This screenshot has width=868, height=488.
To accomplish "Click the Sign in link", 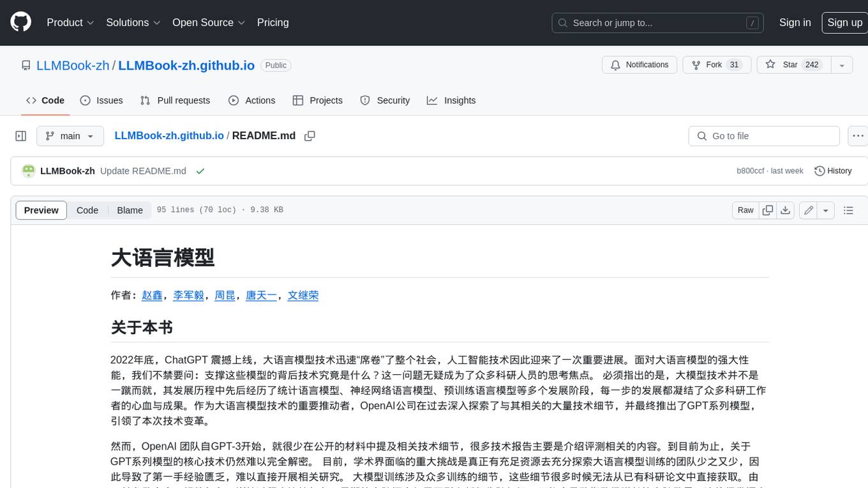I will click(795, 22).
